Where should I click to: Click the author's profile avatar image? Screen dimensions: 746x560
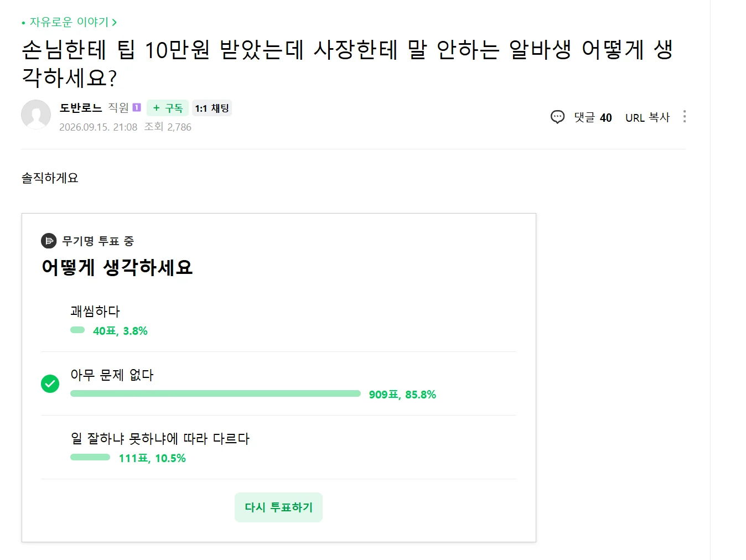(36, 115)
